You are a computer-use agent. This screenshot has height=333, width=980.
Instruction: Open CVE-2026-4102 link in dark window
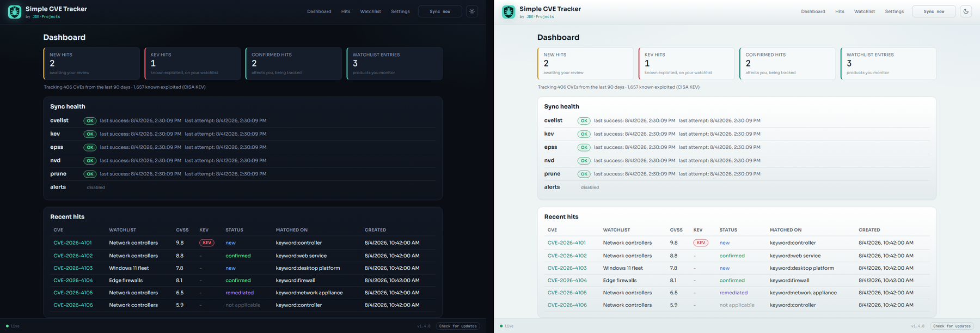(x=73, y=256)
